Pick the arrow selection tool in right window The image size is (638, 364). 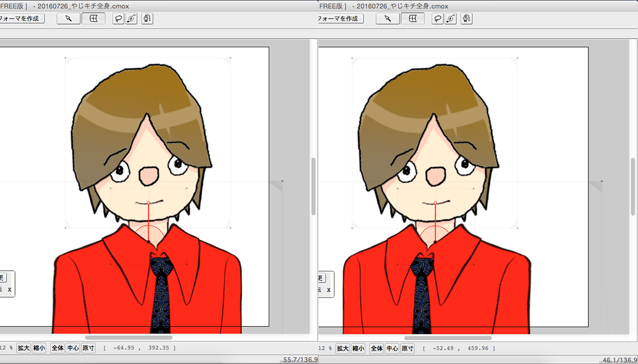[388, 19]
